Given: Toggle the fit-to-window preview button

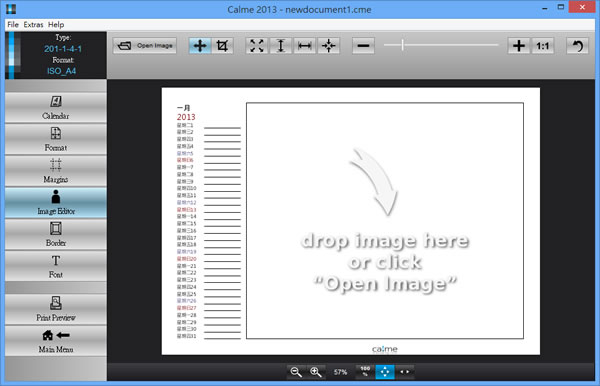Looking at the screenshot, I should tap(385, 372).
